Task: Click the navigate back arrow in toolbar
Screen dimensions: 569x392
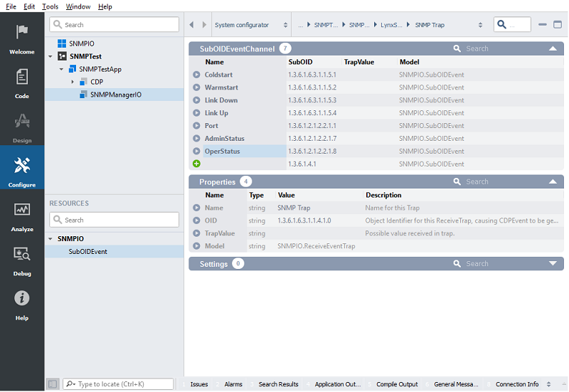Action: tap(192, 25)
